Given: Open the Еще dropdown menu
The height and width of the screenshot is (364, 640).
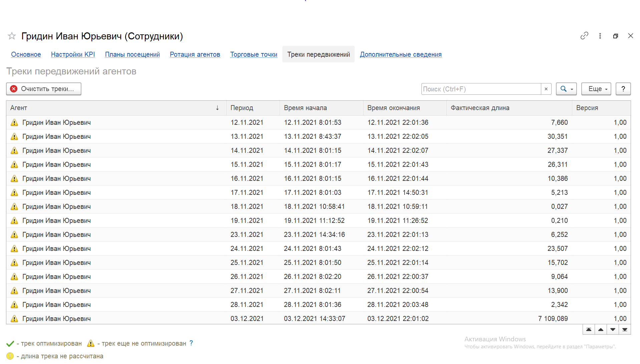Looking at the screenshot, I should click(596, 89).
